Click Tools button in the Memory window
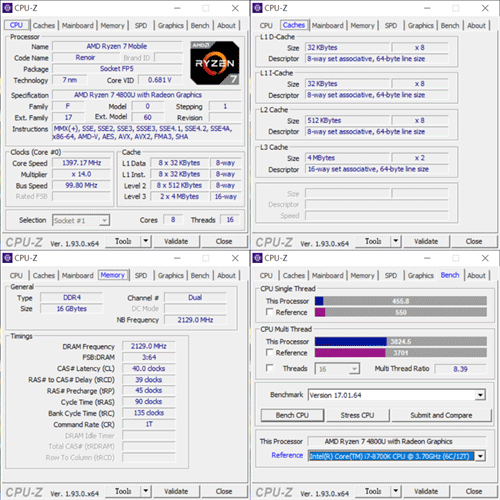This screenshot has height=500, width=500. coord(123,491)
